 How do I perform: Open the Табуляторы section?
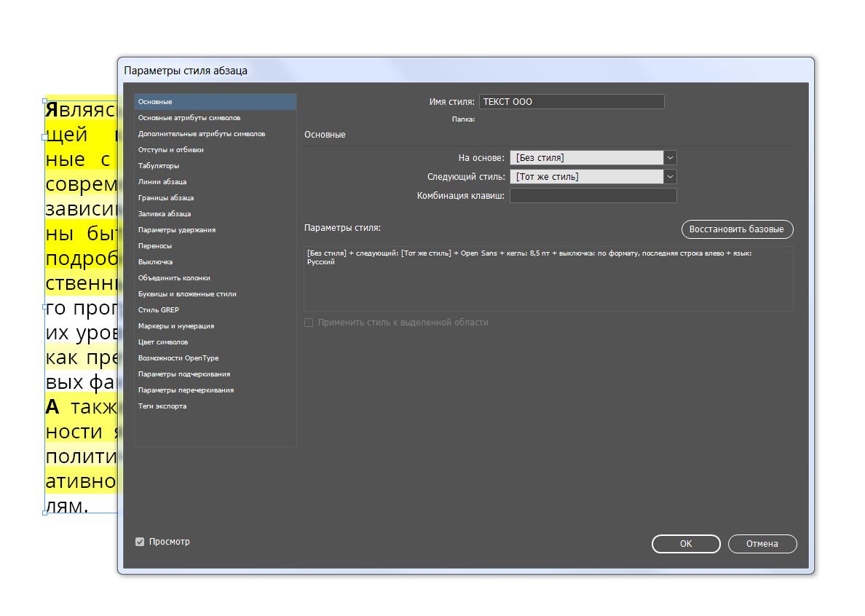[x=215, y=165]
